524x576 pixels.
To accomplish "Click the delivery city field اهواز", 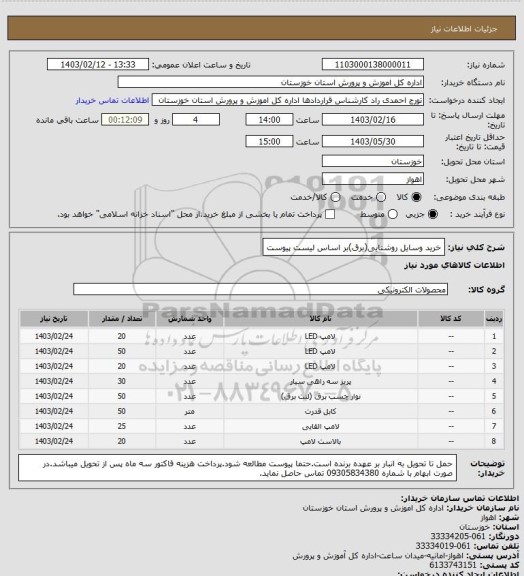I will [x=373, y=179].
